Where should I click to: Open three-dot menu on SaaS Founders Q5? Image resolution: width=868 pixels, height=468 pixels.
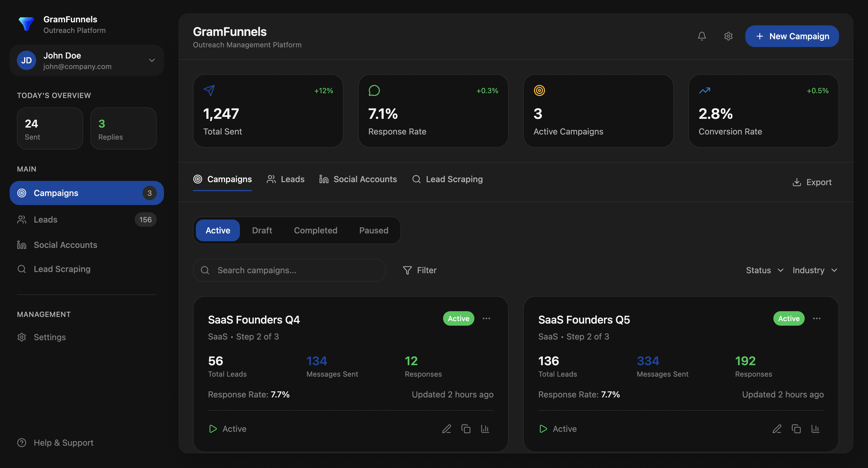coord(816,318)
